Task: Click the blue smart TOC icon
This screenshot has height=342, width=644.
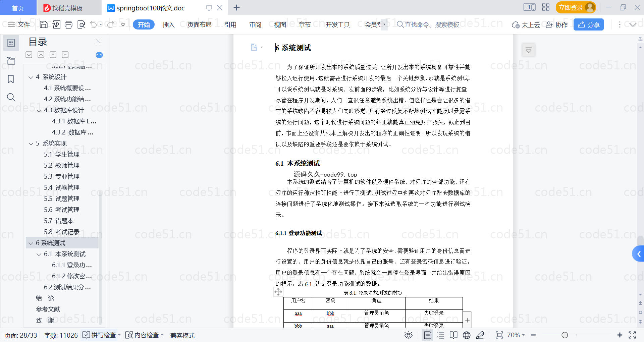Action: (99, 55)
